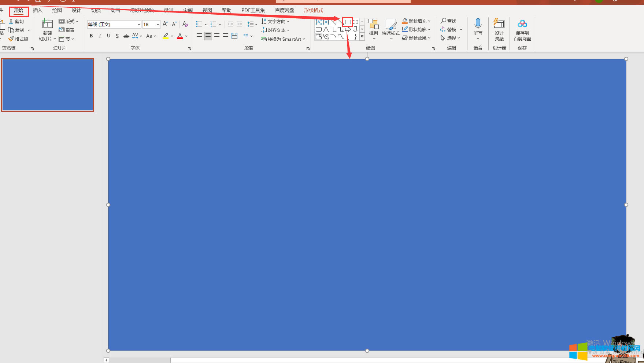Select the slide 1 thumbnail
This screenshot has width=644, height=363.
[x=48, y=85]
